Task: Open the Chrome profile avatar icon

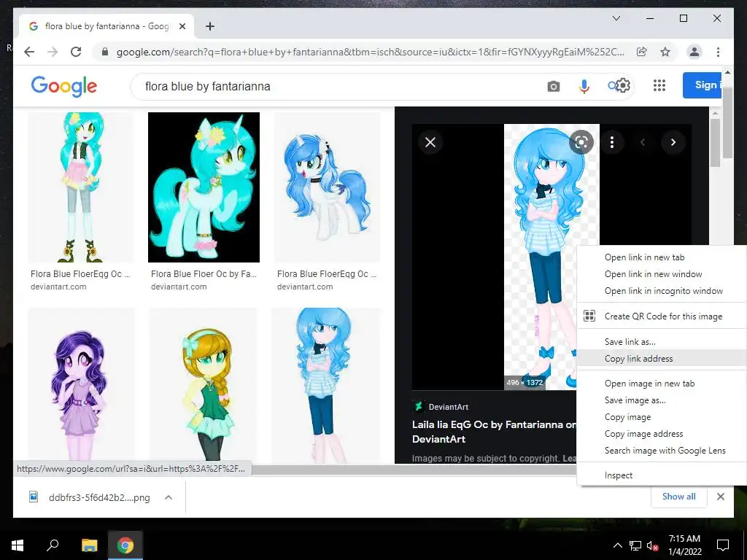Action: click(x=694, y=52)
